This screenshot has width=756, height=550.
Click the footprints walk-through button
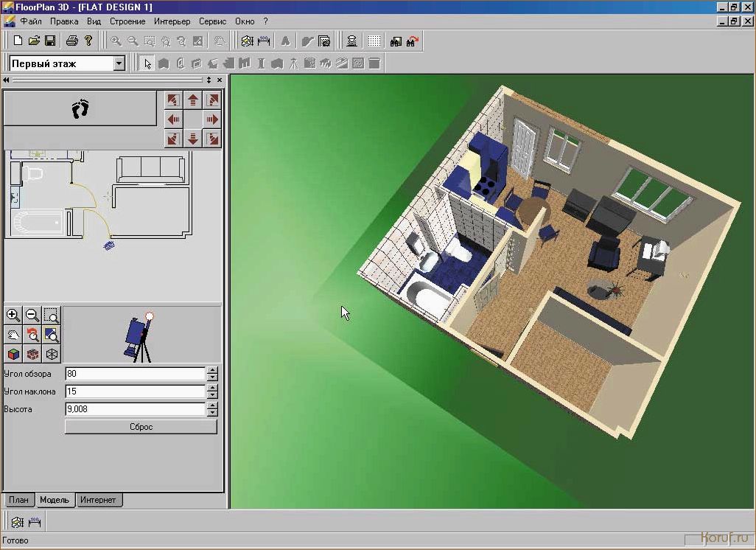click(x=80, y=108)
